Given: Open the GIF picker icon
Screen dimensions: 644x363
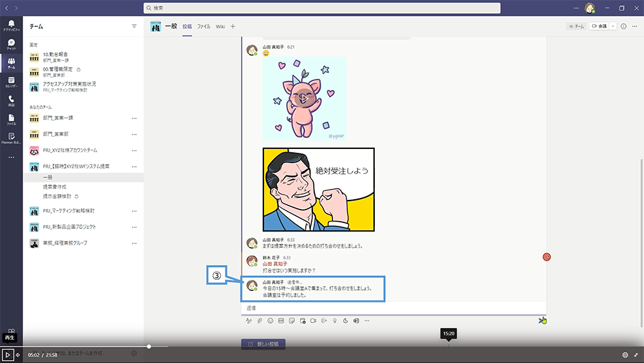Looking at the screenshot, I should 281,320.
